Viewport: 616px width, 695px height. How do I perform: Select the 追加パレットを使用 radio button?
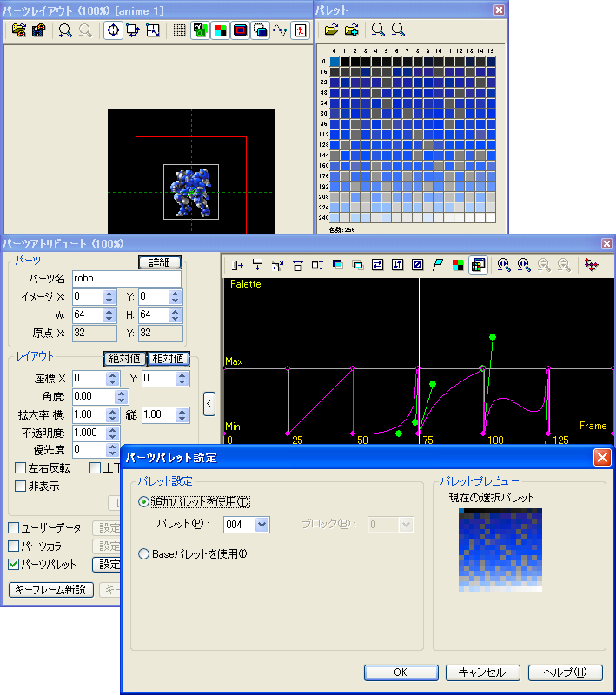(144, 502)
